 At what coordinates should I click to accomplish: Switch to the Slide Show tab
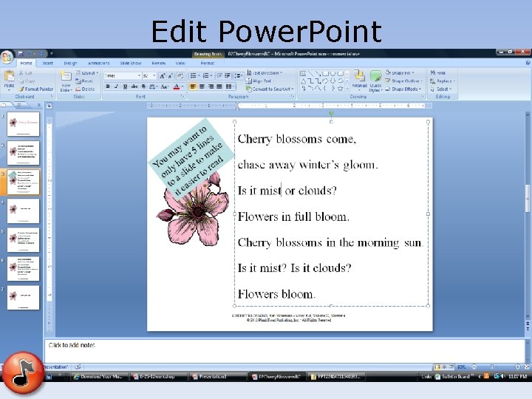pos(130,63)
